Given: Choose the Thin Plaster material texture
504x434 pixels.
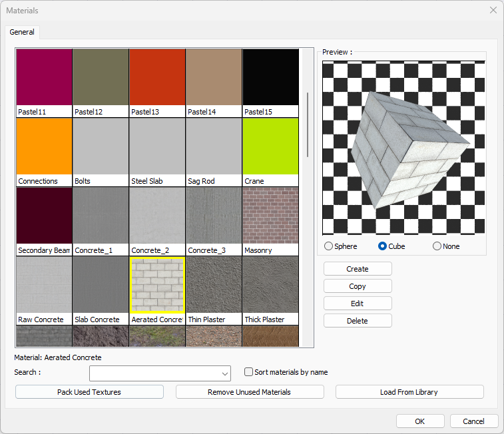Looking at the screenshot, I should point(214,286).
